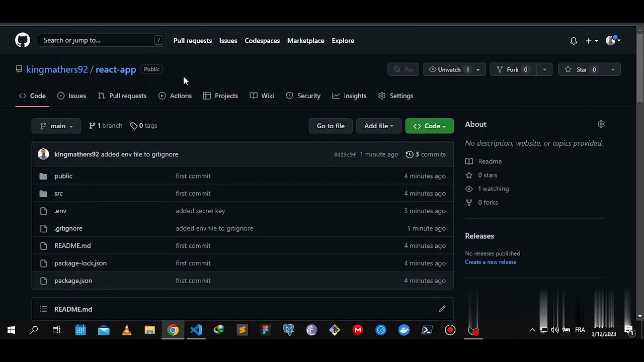Open react-app repository link
This screenshot has height=362, width=644.
[x=116, y=69]
